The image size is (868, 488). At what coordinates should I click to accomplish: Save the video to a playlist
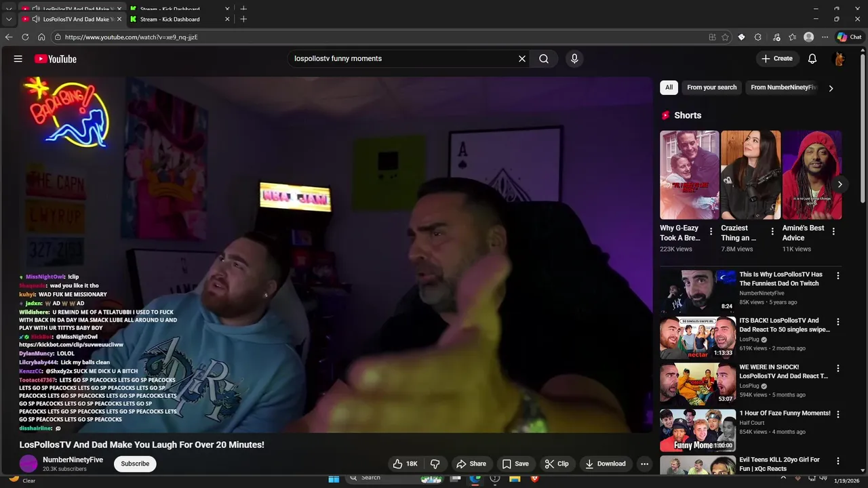[x=515, y=464]
